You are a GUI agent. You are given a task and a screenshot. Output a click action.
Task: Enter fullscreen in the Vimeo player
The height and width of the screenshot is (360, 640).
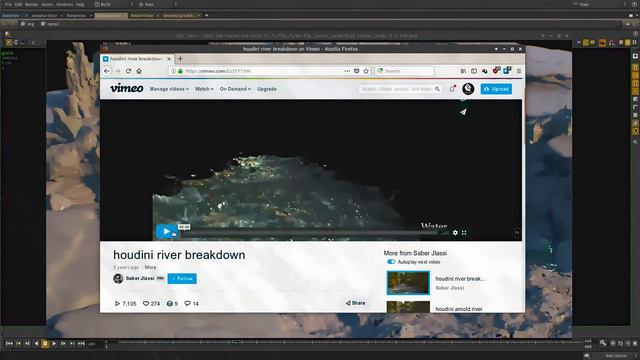464,233
